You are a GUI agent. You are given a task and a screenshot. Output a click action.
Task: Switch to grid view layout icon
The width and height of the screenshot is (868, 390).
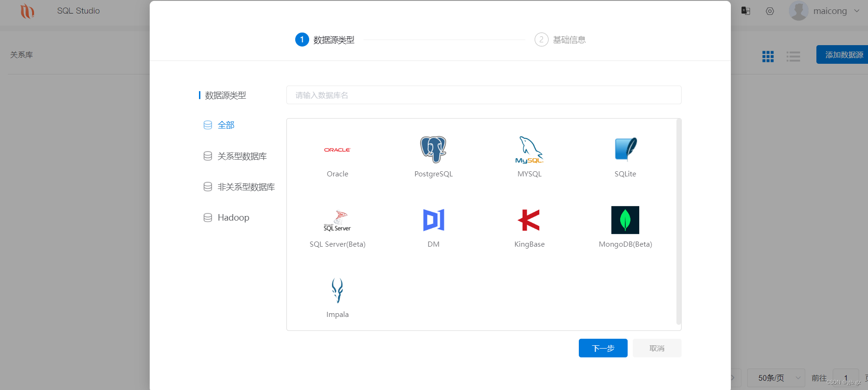coord(768,56)
